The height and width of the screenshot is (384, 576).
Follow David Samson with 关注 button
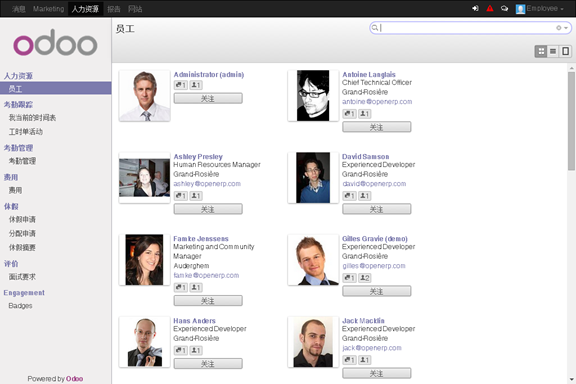377,209
